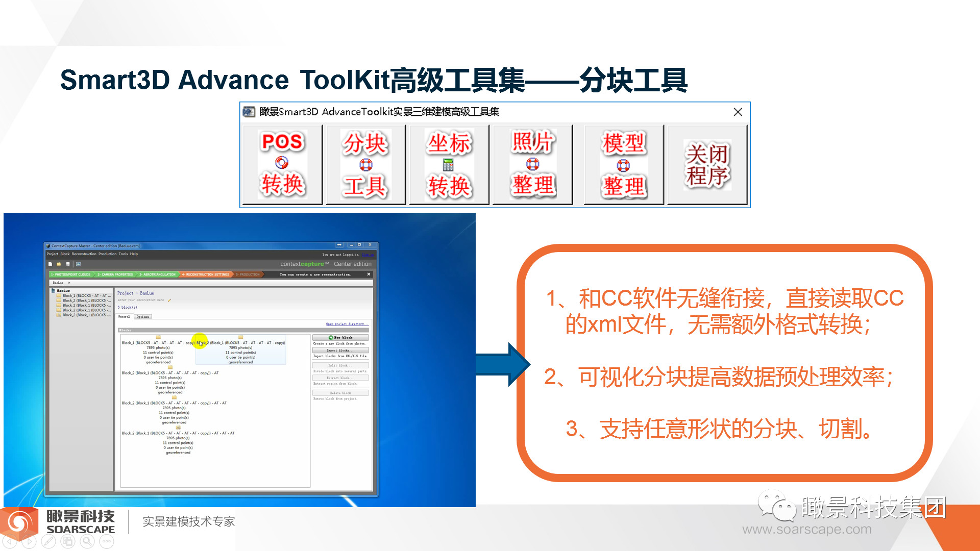This screenshot has width=980, height=551.
Task: Open the POS转换 tool in the toolkit
Action: click(282, 164)
